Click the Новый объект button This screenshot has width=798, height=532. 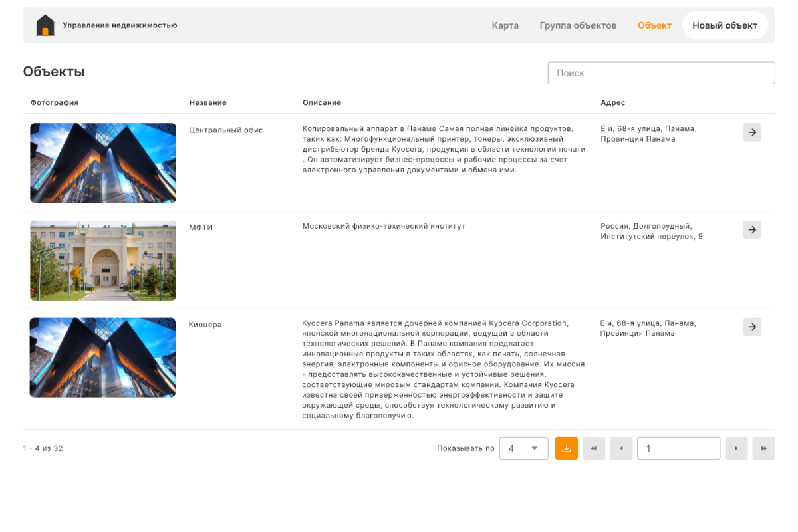725,25
